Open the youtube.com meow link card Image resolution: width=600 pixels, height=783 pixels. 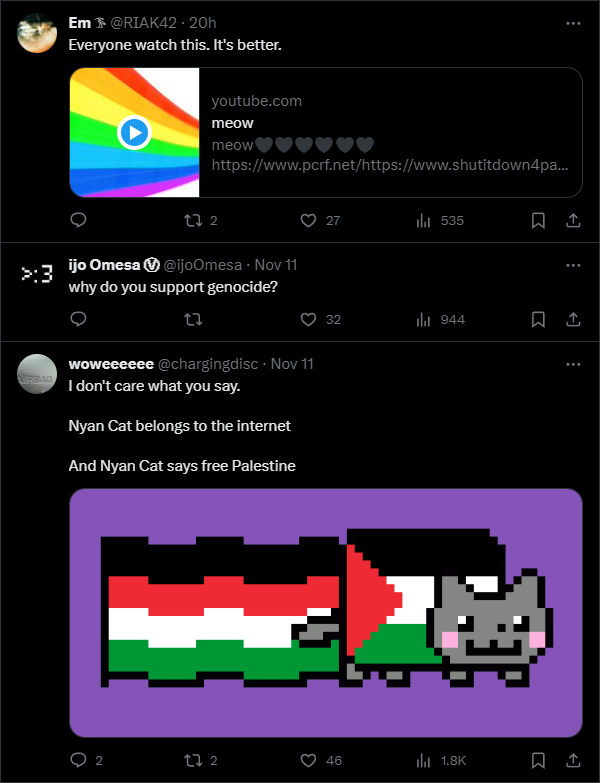(x=326, y=132)
